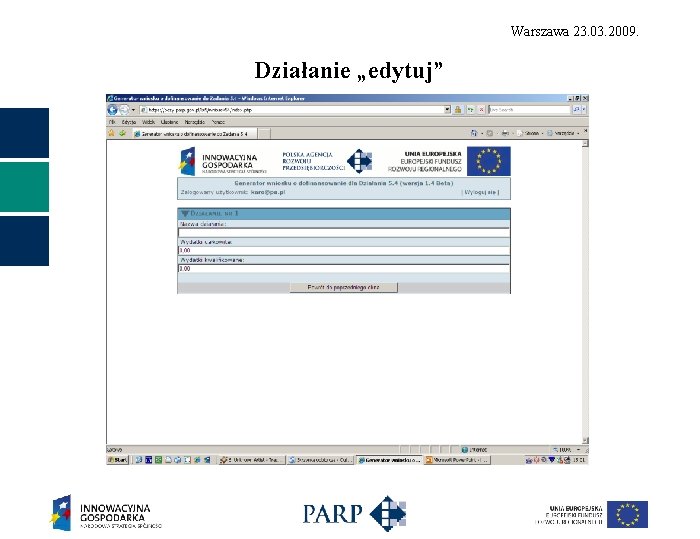700x539 pixels.
Task: Click the Add to Favorites icon
Action: coord(122,133)
